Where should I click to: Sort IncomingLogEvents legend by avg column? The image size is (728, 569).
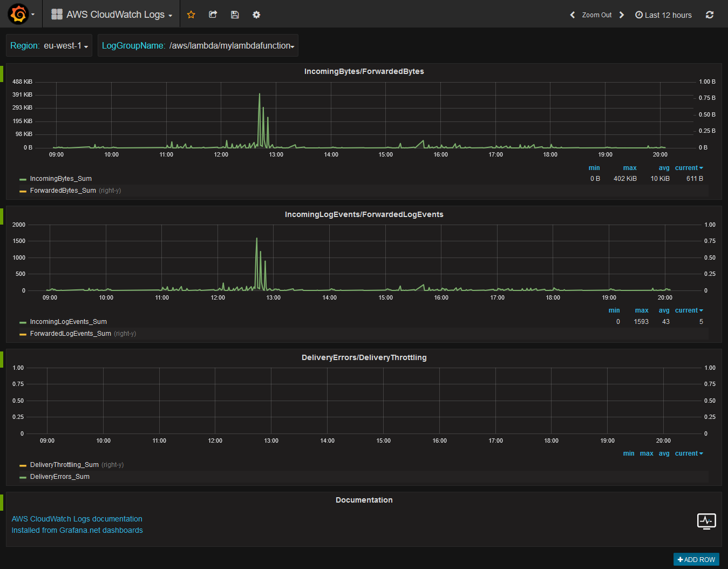point(664,310)
